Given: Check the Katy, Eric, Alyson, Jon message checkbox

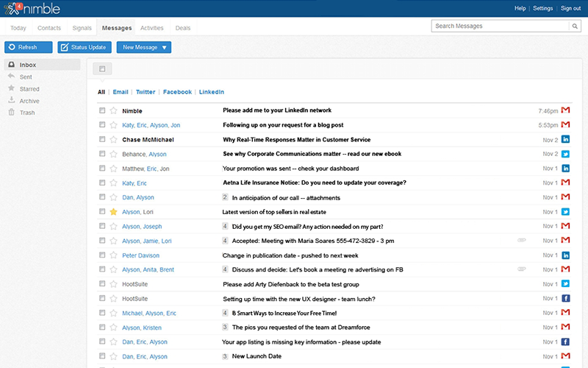Looking at the screenshot, I should 102,124.
